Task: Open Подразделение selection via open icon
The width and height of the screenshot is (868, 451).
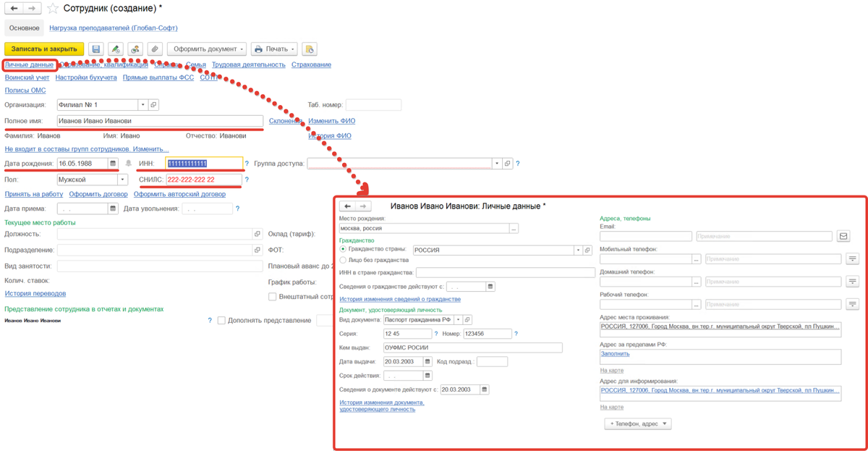Action: pos(257,250)
